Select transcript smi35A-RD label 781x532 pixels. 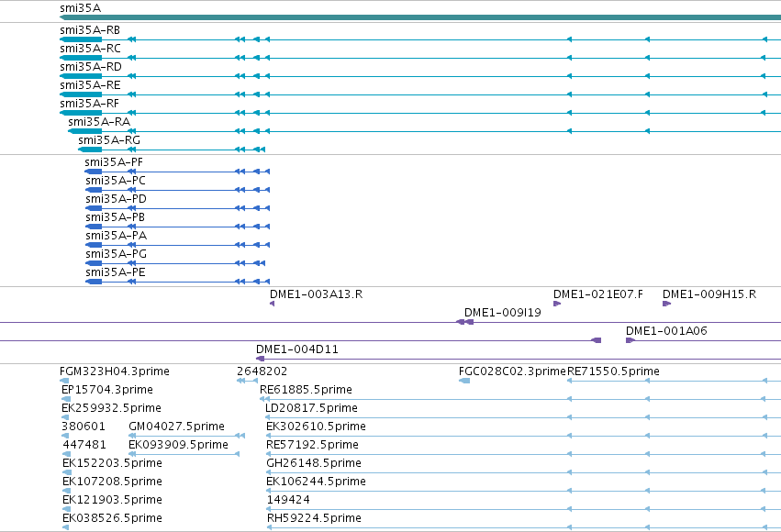(91, 67)
